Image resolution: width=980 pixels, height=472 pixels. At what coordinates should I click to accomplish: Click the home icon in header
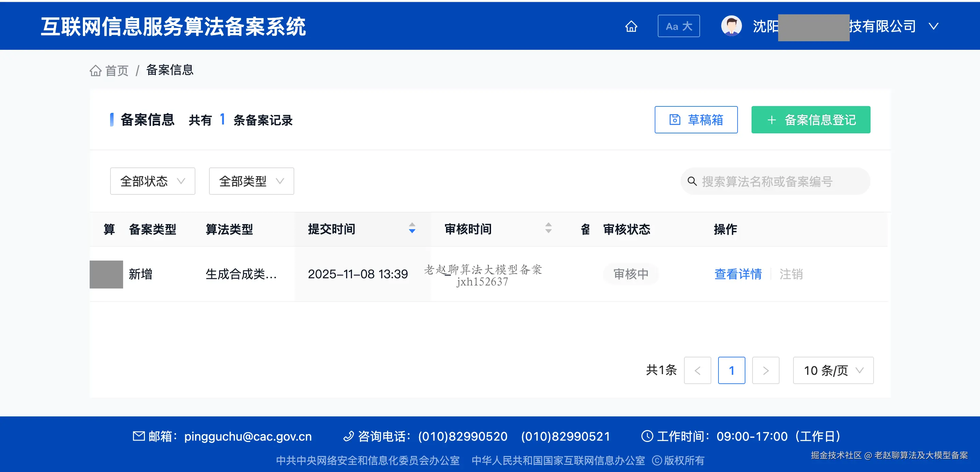click(x=631, y=26)
